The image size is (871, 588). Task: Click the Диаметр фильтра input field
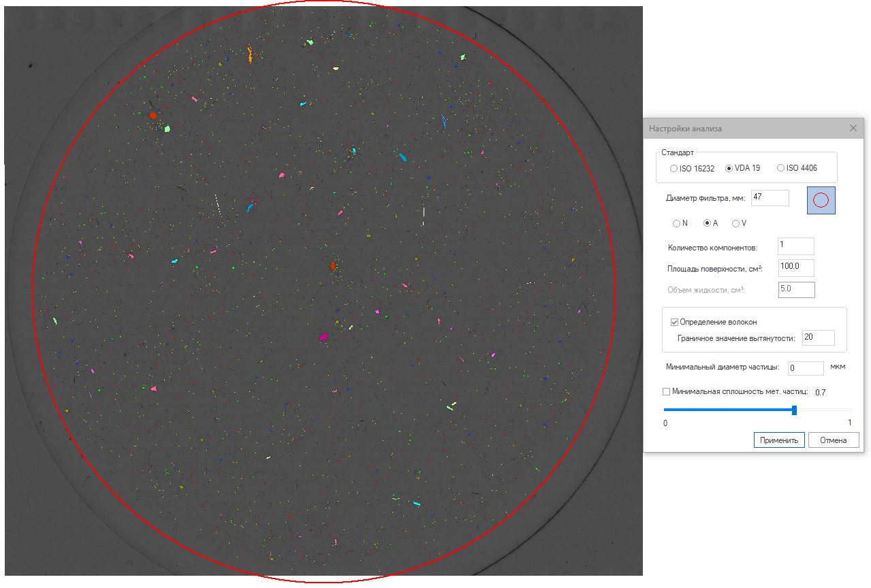[770, 197]
